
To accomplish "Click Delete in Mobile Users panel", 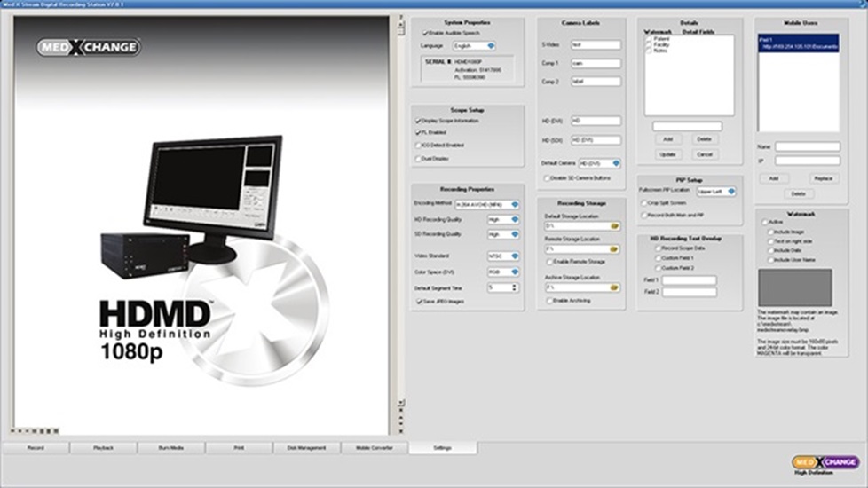I will tap(798, 193).
